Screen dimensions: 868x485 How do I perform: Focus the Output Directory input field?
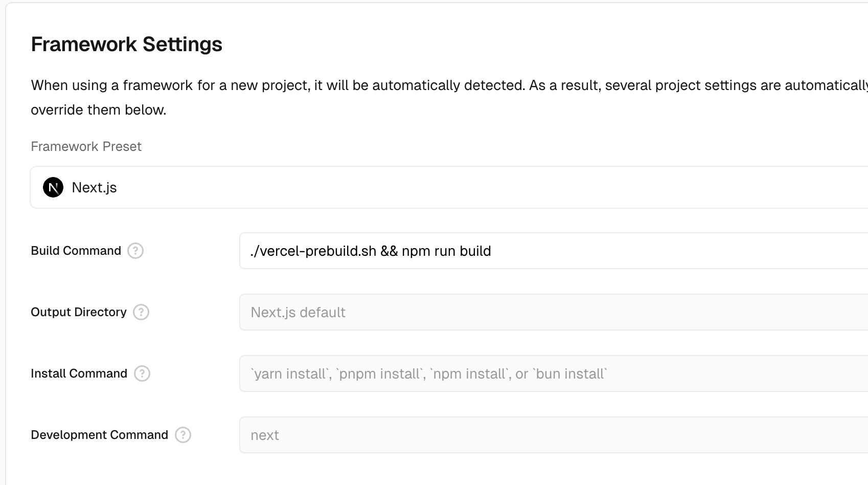click(x=552, y=312)
